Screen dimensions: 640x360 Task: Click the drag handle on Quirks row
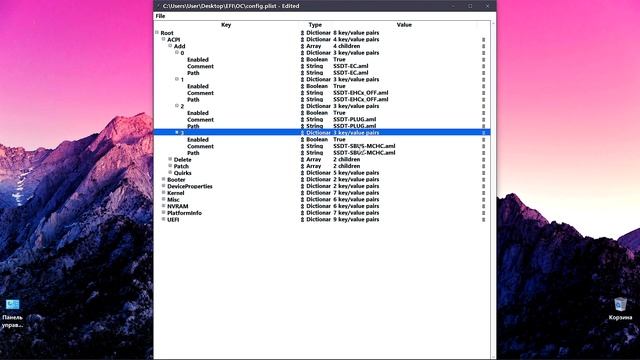484,173
